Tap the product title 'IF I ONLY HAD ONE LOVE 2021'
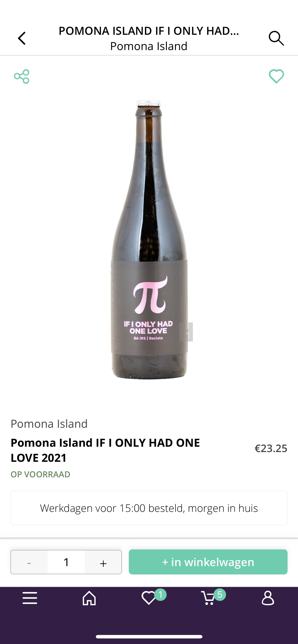The height and width of the screenshot is (644, 298). click(105, 450)
